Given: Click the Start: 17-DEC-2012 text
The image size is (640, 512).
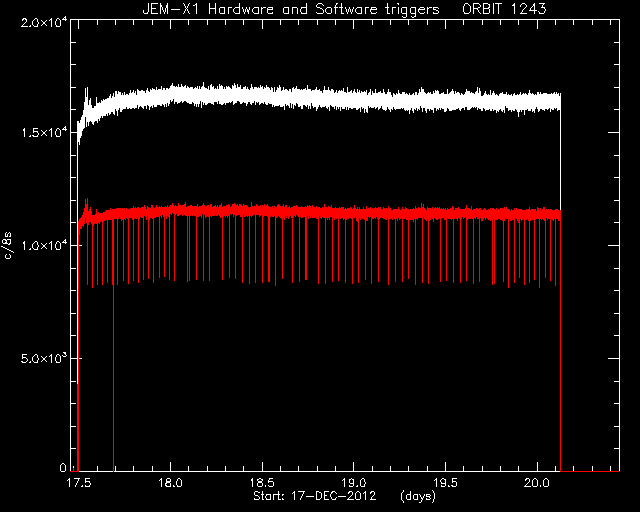Looking at the screenshot, I should [314, 496].
